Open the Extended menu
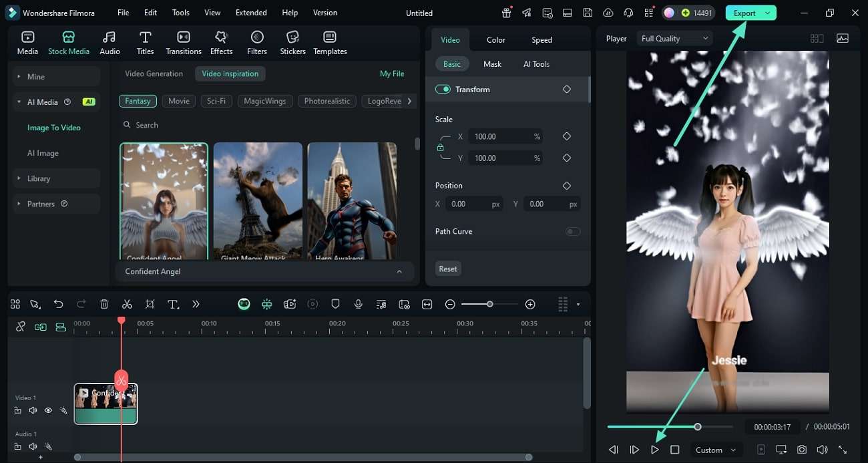This screenshot has width=868, height=463. [251, 13]
